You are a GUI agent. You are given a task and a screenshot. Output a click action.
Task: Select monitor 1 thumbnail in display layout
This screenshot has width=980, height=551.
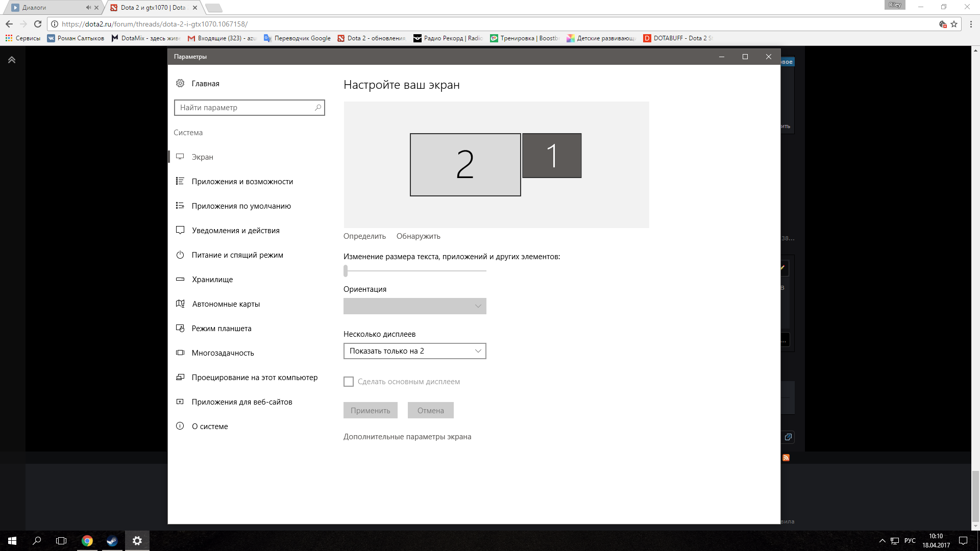coord(552,156)
